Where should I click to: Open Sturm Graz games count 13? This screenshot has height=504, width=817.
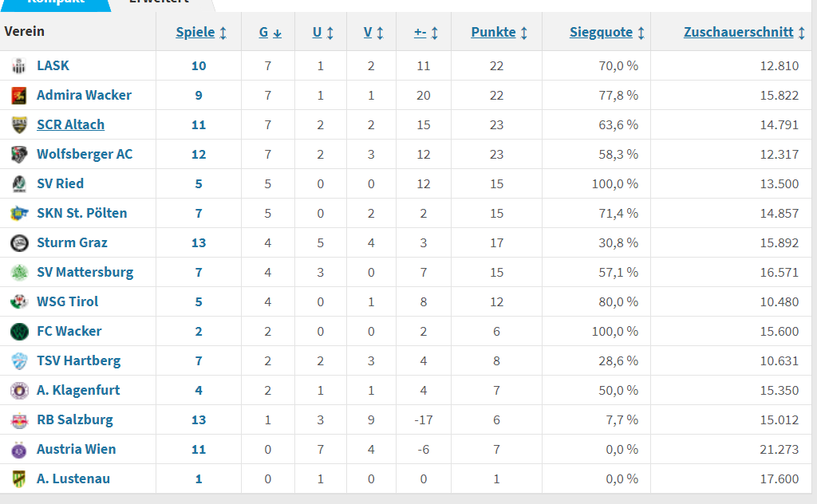click(199, 243)
